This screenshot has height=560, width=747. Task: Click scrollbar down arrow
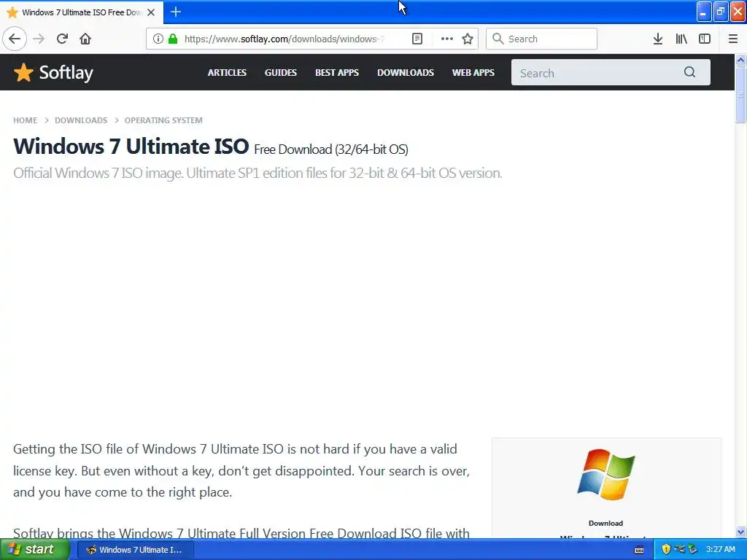pos(740,532)
